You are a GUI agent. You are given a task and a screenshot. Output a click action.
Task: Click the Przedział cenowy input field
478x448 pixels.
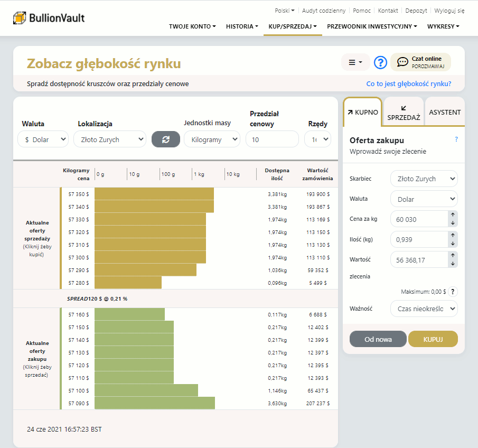point(272,139)
